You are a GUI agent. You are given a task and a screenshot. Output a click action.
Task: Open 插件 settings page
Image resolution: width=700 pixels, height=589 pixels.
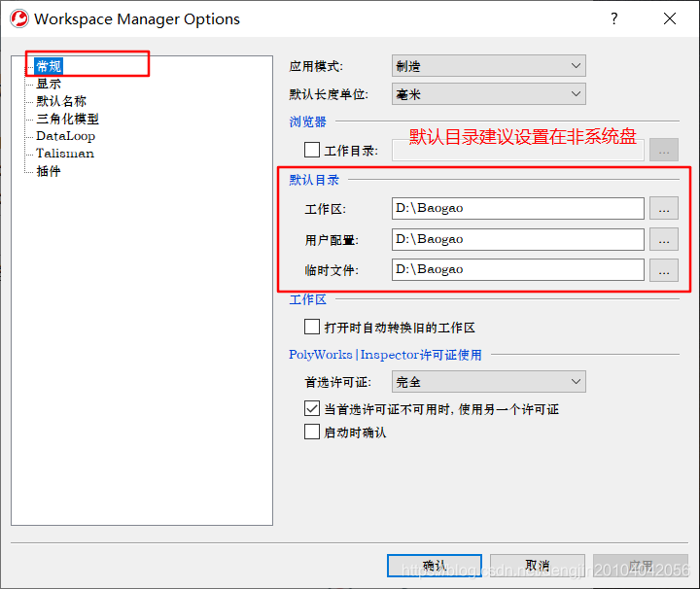[x=49, y=170]
